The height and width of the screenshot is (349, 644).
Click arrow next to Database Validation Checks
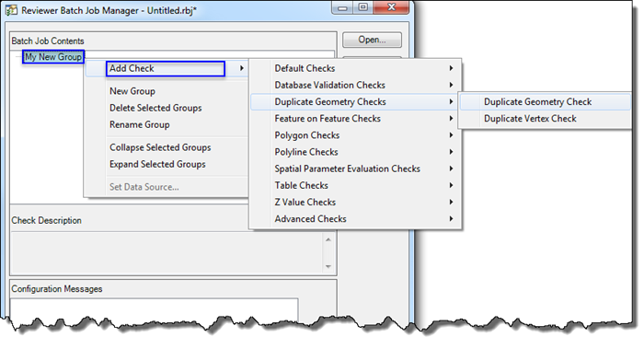(x=451, y=85)
